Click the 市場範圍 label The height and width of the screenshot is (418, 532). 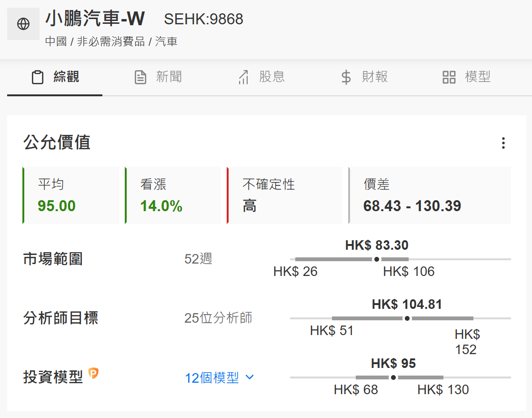[53, 259]
